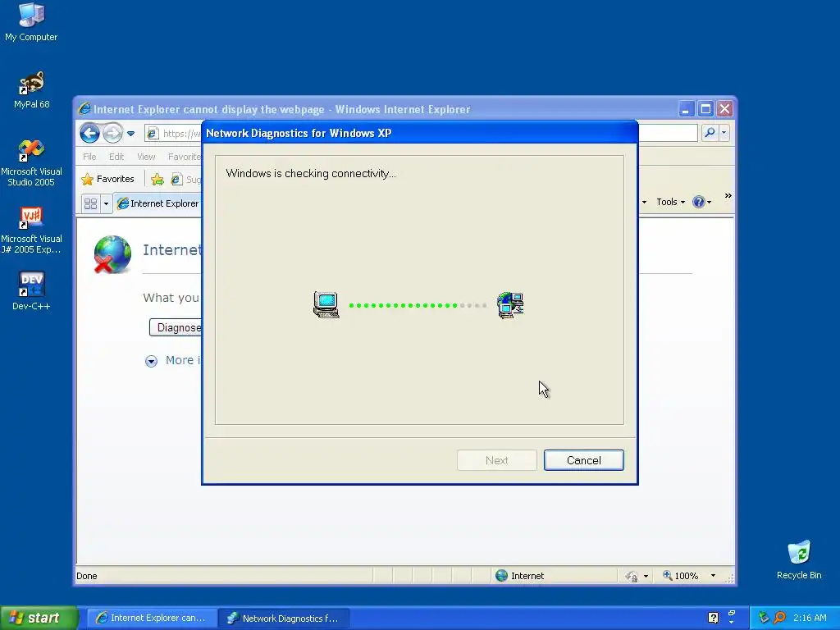Image resolution: width=840 pixels, height=630 pixels.
Task: Click page icon in IE address bar
Action: coord(153,134)
